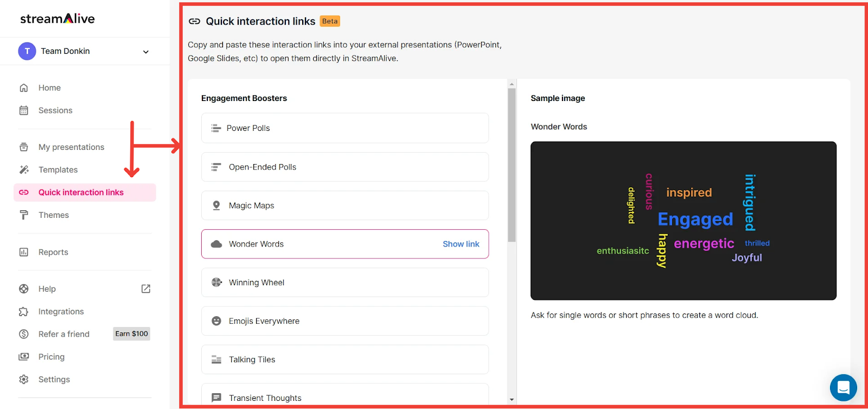Click the Wonder Words cloud icon
Image resolution: width=868 pixels, height=409 pixels.
click(x=216, y=244)
